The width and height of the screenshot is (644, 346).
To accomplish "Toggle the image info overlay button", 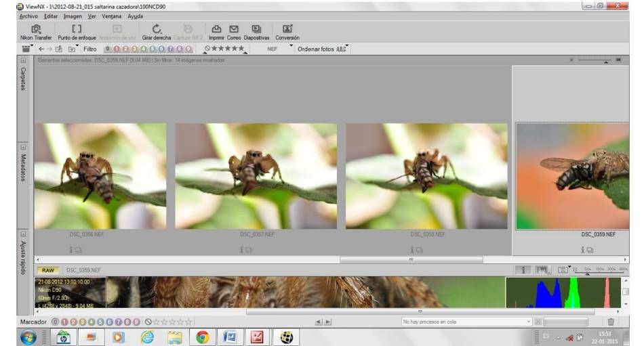I will 523,269.
